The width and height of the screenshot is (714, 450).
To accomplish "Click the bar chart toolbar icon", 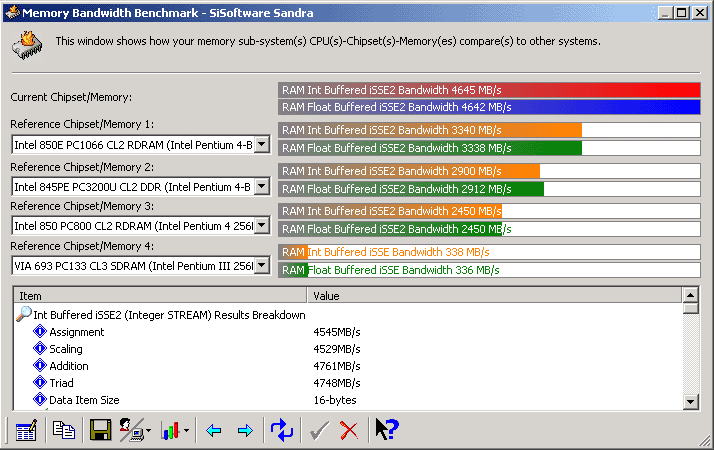I will point(170,430).
